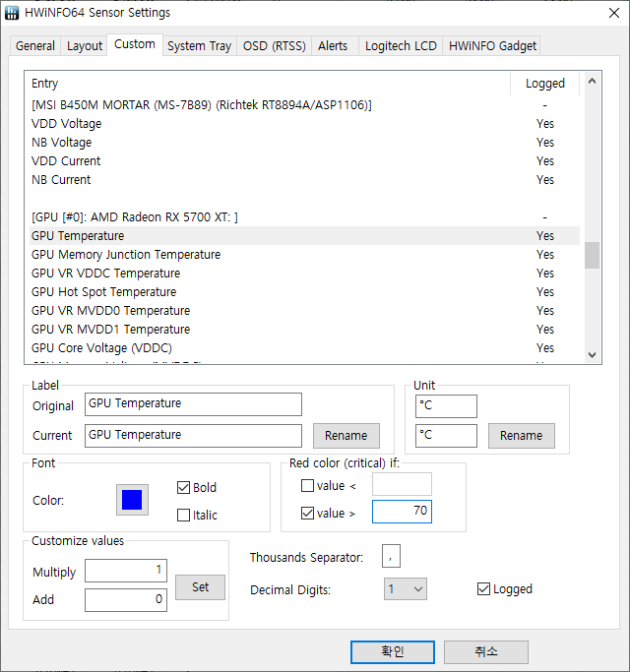Toggle the Bold font checkbox
The width and height of the screenshot is (630, 672).
point(183,487)
